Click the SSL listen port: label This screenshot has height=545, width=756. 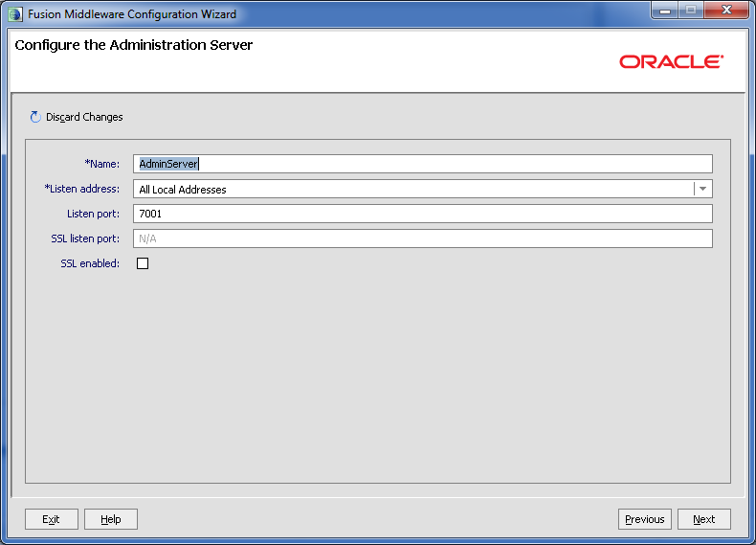point(85,238)
